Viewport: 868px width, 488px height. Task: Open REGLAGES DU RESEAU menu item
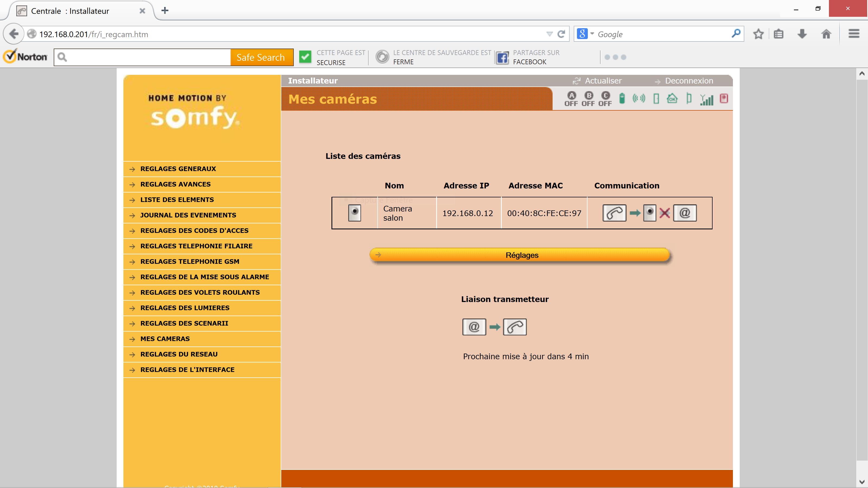178,354
